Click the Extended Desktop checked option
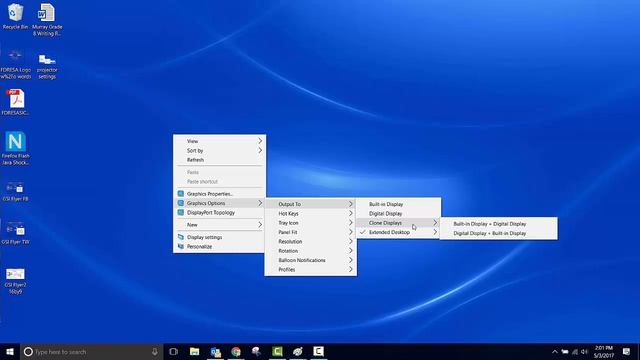Viewport: 640px width, 360px height. coord(398,232)
